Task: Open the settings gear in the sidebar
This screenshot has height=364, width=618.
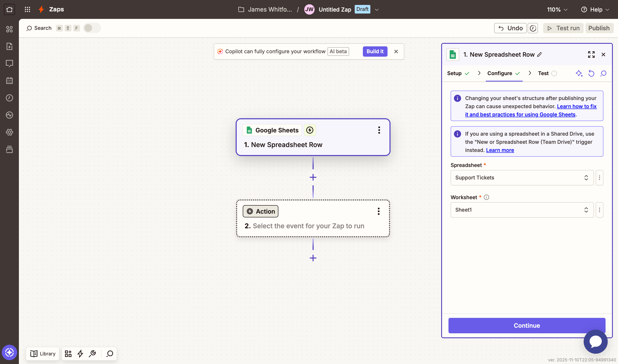Action: [x=9, y=132]
